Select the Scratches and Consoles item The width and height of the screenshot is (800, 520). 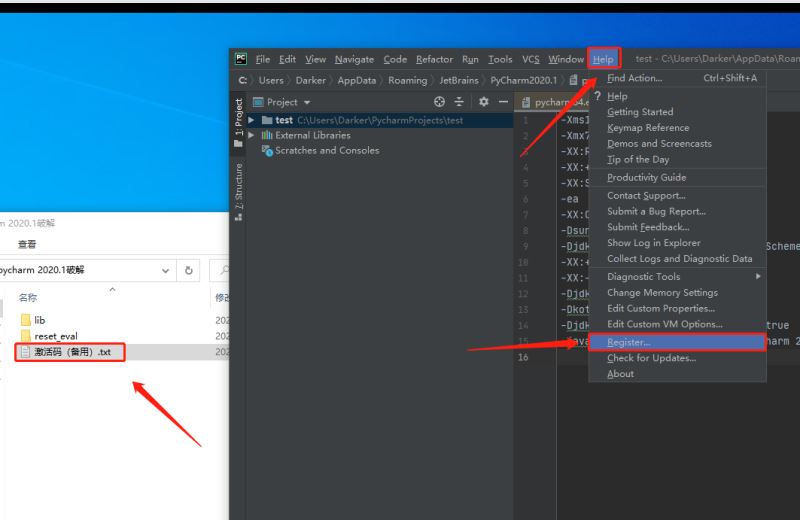[326, 150]
